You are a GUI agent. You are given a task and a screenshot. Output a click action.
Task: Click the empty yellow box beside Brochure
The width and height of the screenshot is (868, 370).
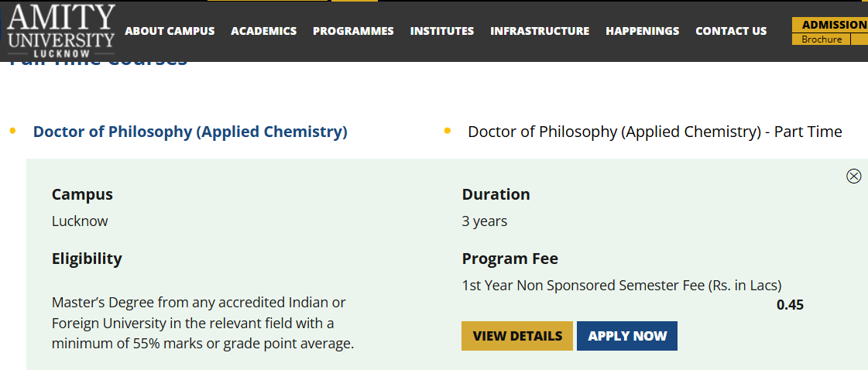coord(859,39)
